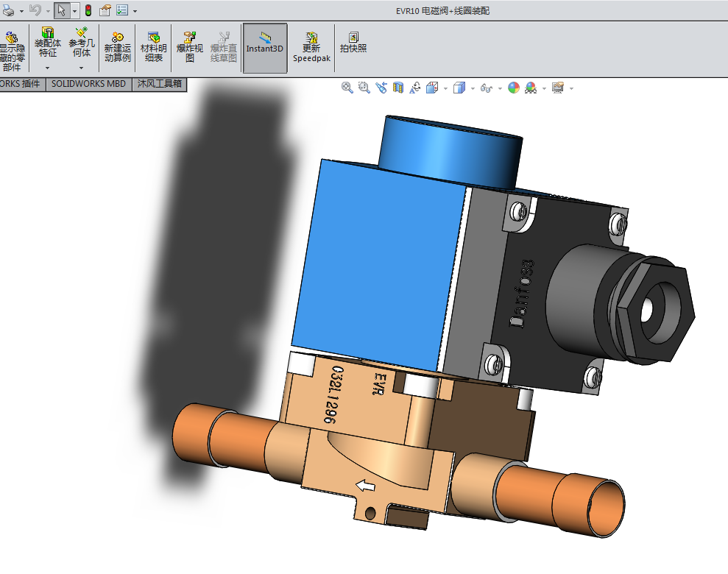Click the Print icon in quick access toolbar

point(8,10)
